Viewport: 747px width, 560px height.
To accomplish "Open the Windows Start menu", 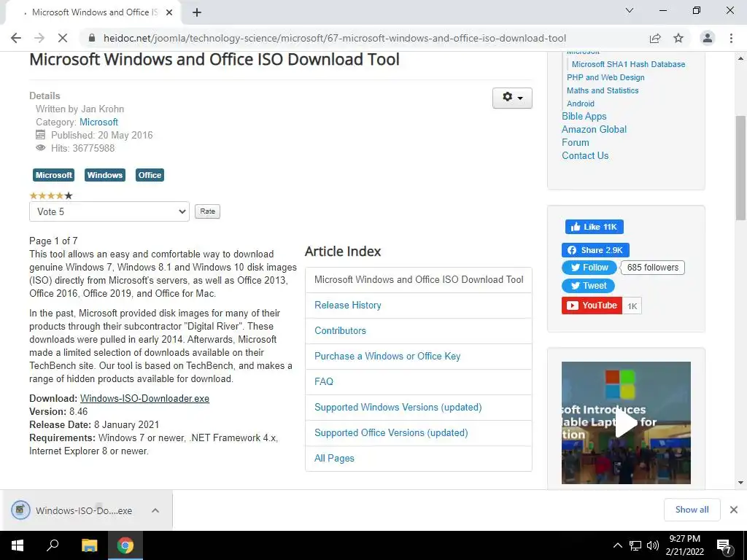I will (18, 545).
